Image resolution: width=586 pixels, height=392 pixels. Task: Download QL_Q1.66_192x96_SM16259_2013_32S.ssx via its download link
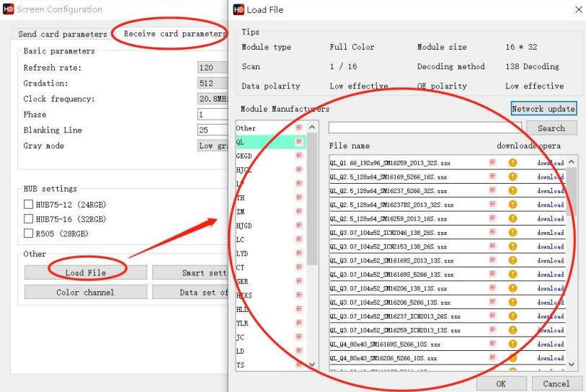click(x=551, y=163)
